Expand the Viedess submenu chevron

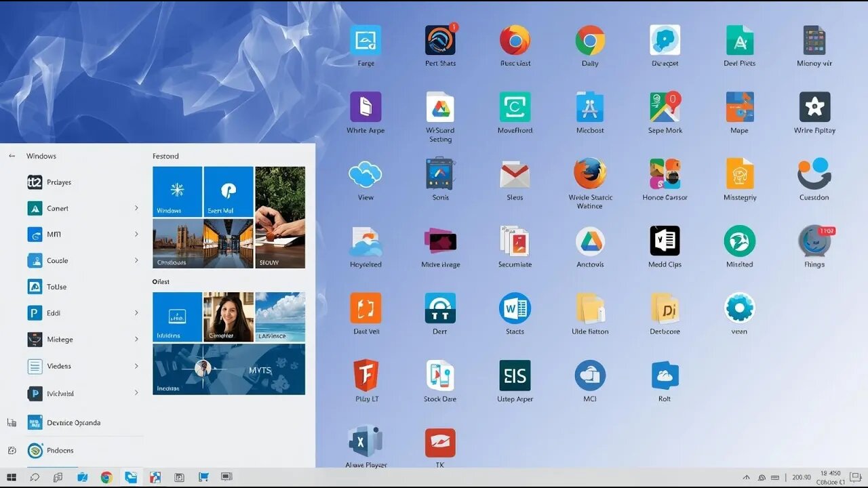pos(136,366)
